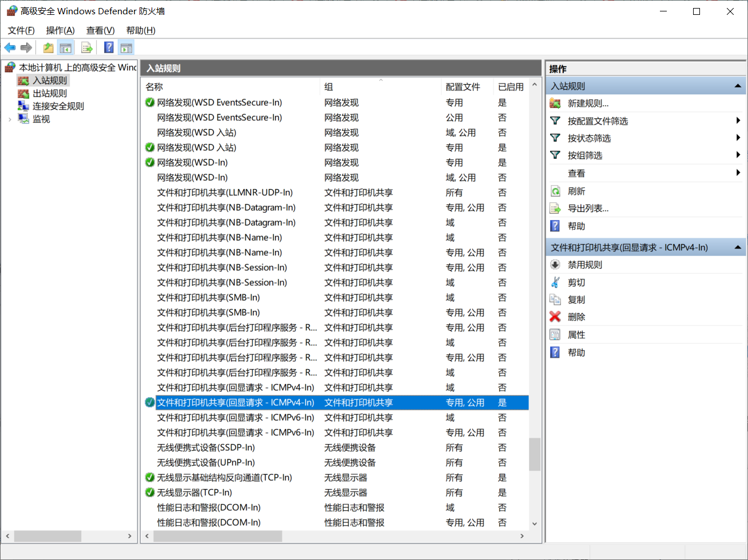Click the properties icon beside 属性
The width and height of the screenshot is (748, 560).
(x=555, y=335)
